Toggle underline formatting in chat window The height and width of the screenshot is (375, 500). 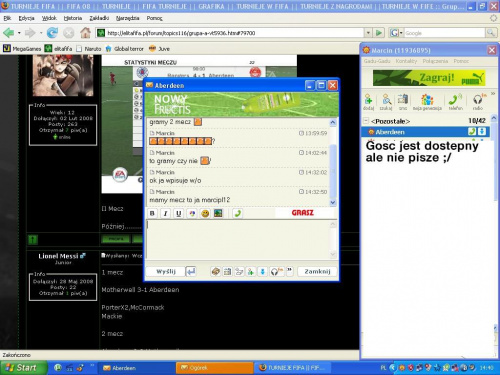179,213
